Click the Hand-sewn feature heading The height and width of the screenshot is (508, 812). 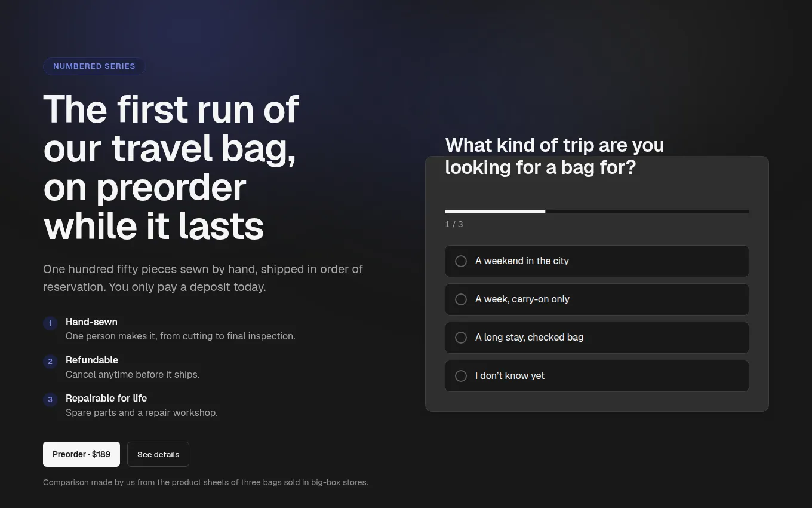pyautogui.click(x=91, y=322)
